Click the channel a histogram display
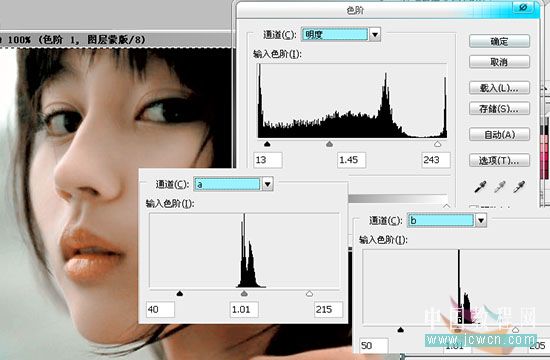Screen dimensions: 550x360 click(244, 251)
